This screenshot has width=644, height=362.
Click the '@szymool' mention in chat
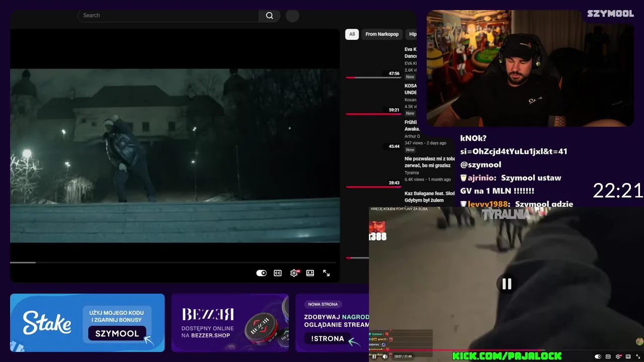tap(480, 165)
